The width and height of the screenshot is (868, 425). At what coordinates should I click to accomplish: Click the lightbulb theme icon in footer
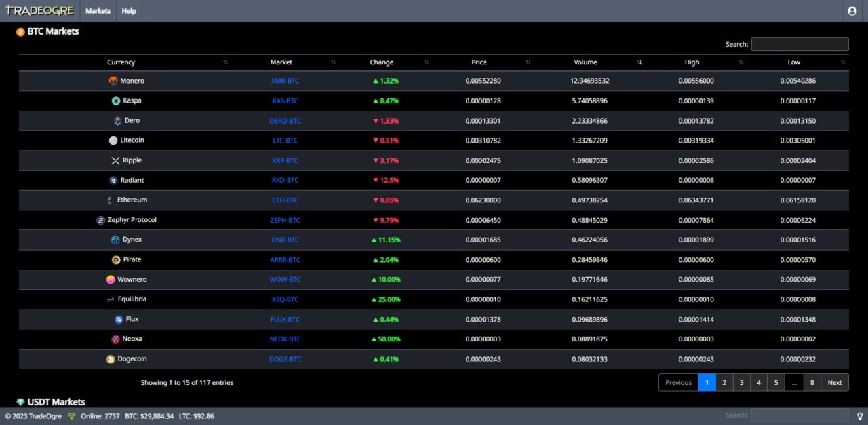tap(860, 416)
